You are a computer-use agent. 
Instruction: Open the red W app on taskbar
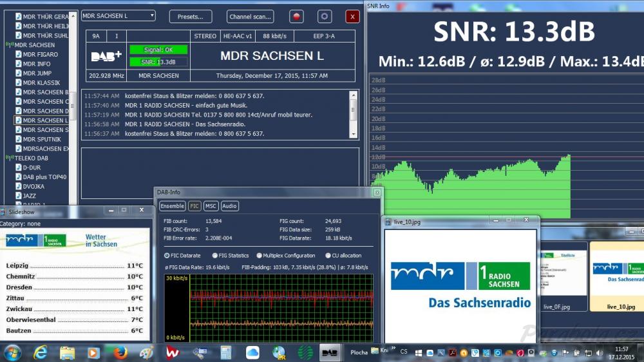click(x=173, y=352)
